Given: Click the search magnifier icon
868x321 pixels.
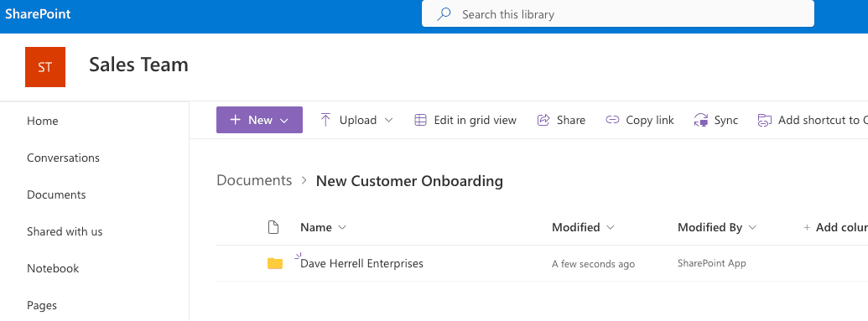Looking at the screenshot, I should pyautogui.click(x=444, y=14).
